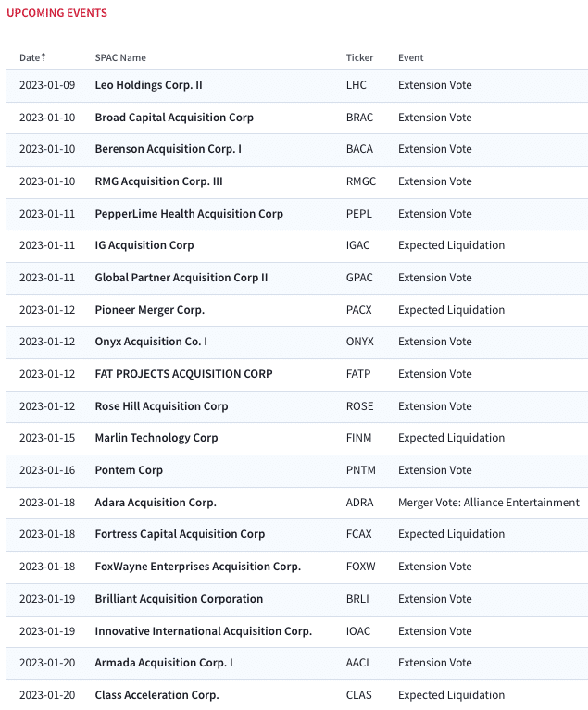
Task: Select FAT PROJECTS ACQUISITION CORP
Action: coord(183,374)
